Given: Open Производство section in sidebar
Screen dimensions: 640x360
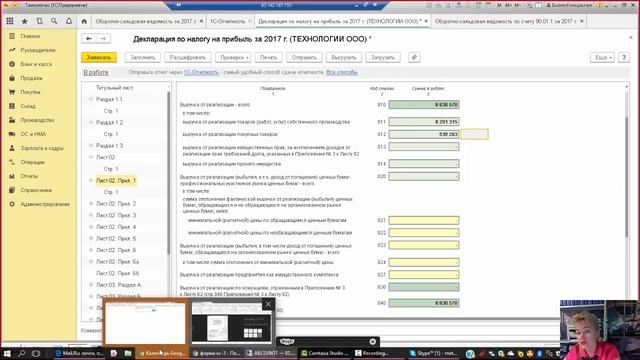Looking at the screenshot, I should (x=37, y=120).
